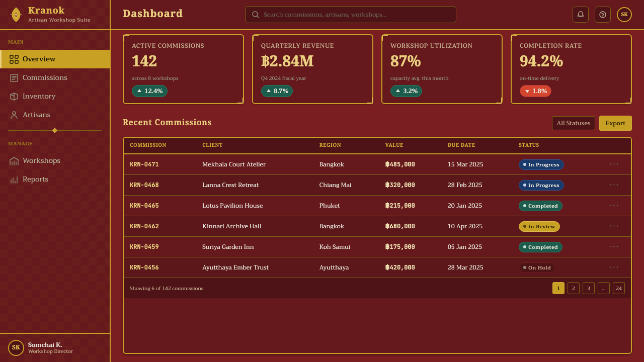Open row actions for KRN-0462
Screen dimensions: 644x362
614,226
